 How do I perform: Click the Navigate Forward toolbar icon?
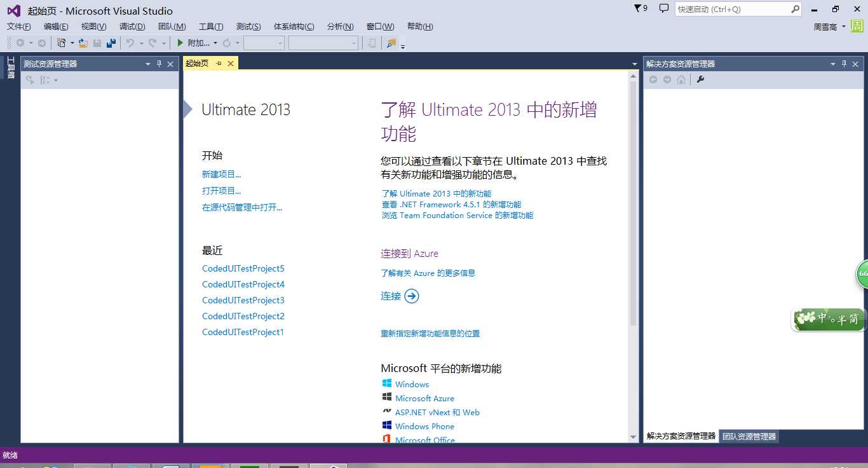pos(42,43)
